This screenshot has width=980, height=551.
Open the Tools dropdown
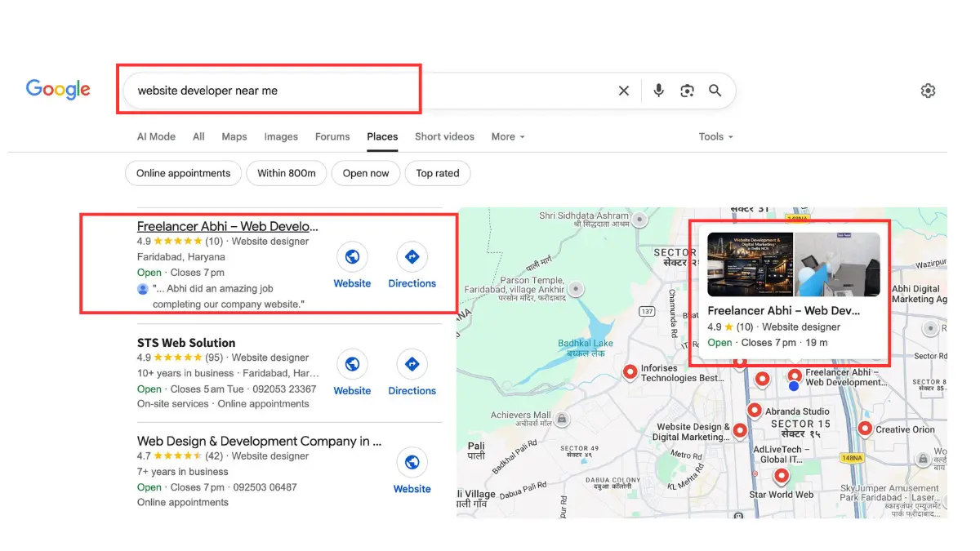(x=716, y=136)
